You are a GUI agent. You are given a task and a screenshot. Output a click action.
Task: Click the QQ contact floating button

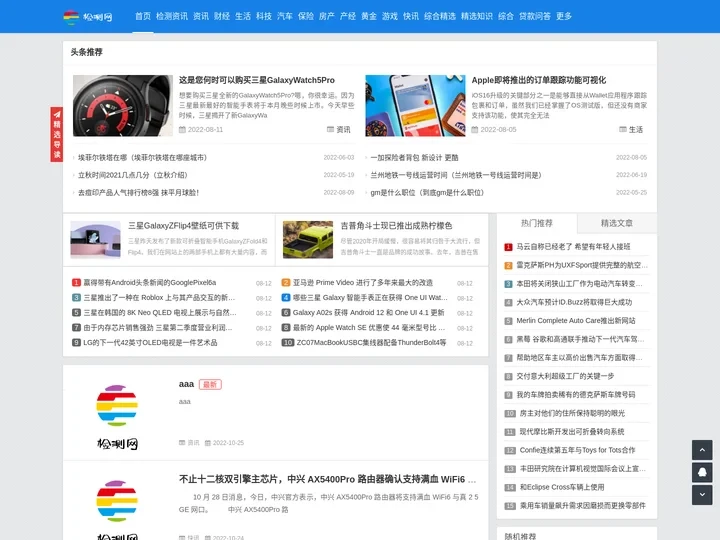click(x=702, y=472)
